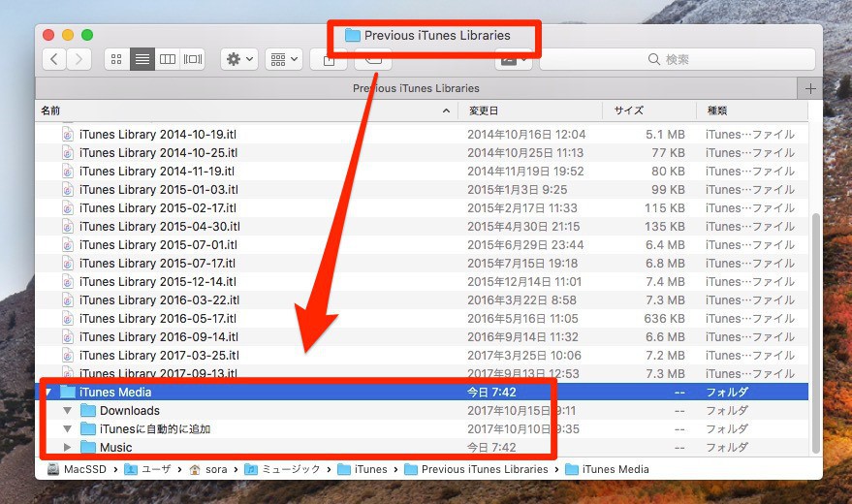Screen dimensions: 852x504
Task: Expand the Music folder disclosure triangle
Action: point(67,448)
